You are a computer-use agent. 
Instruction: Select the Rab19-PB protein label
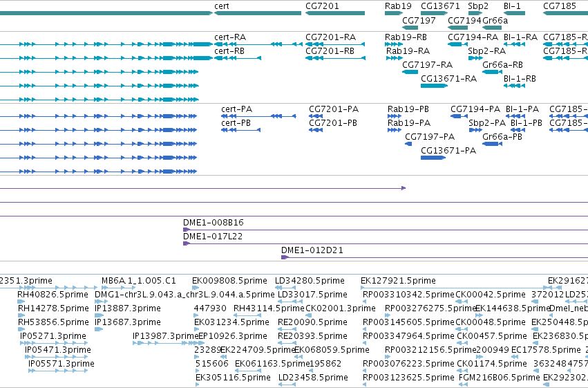pos(408,109)
